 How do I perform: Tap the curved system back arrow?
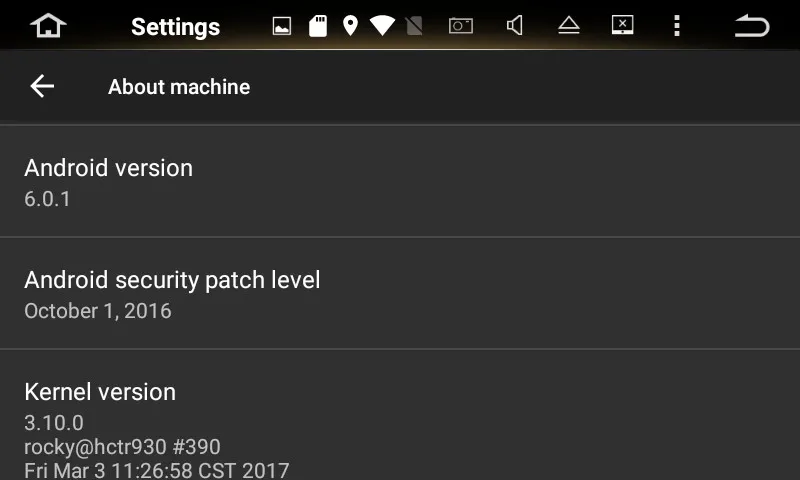click(x=752, y=26)
